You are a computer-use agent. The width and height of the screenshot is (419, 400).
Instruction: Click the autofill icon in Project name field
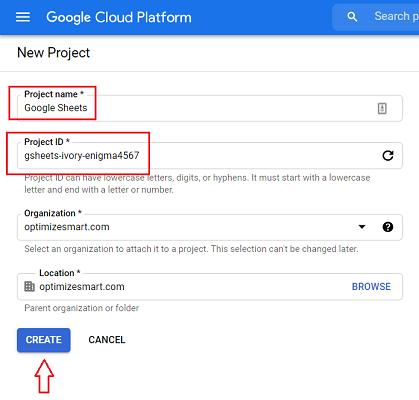(x=382, y=108)
